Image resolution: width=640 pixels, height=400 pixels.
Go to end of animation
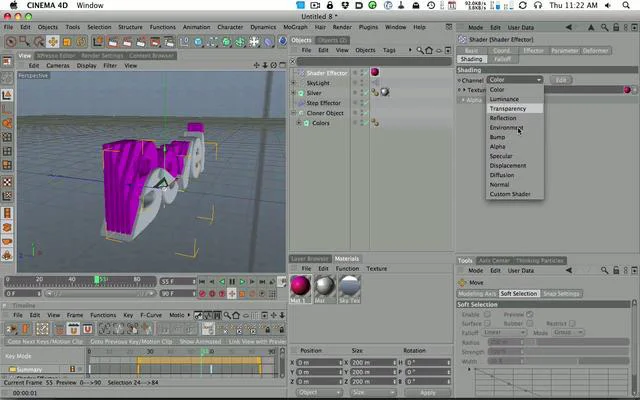[262, 282]
